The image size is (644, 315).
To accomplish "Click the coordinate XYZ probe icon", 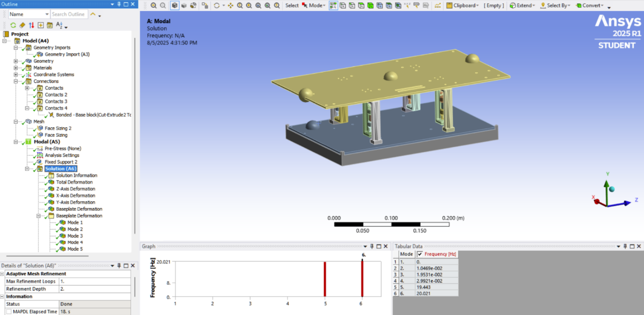I will point(407,6).
